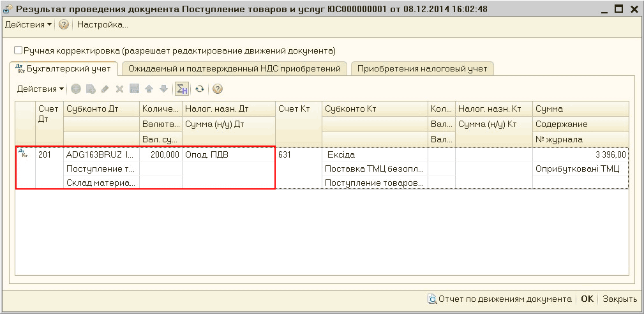Viewport: 644px width, 314px height.
Task: Click the add record icon in table toolbar
Action: 76,89
